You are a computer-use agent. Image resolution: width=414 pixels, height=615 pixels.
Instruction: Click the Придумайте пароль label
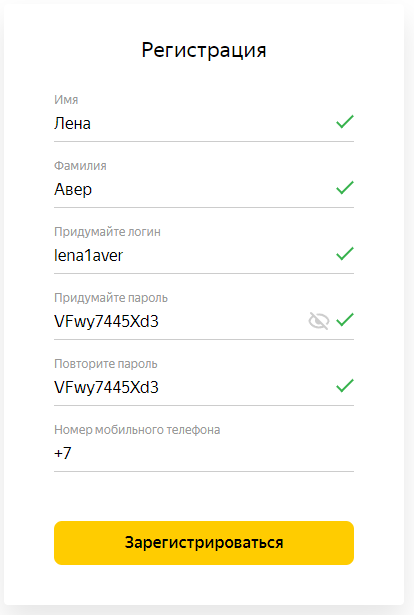[111, 298]
